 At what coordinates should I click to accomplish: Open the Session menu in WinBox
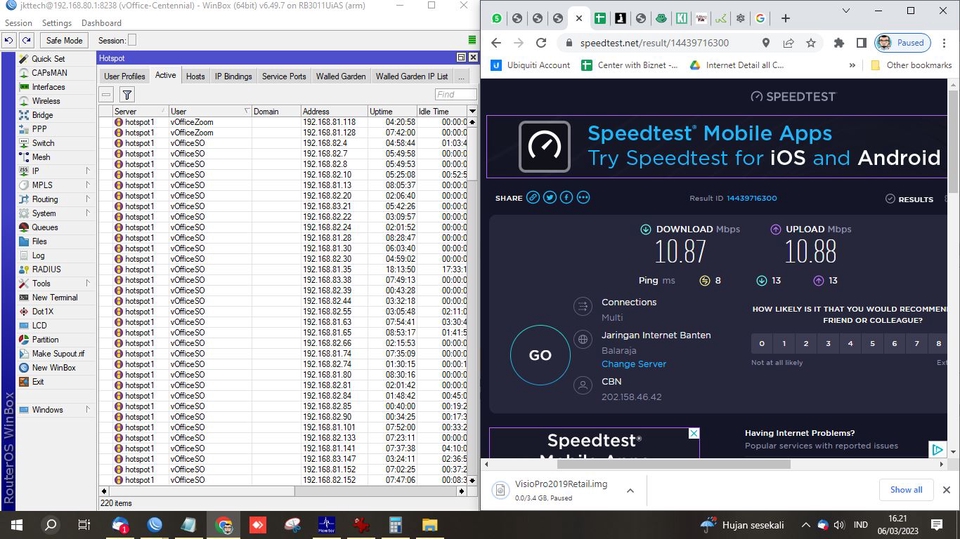click(18, 23)
